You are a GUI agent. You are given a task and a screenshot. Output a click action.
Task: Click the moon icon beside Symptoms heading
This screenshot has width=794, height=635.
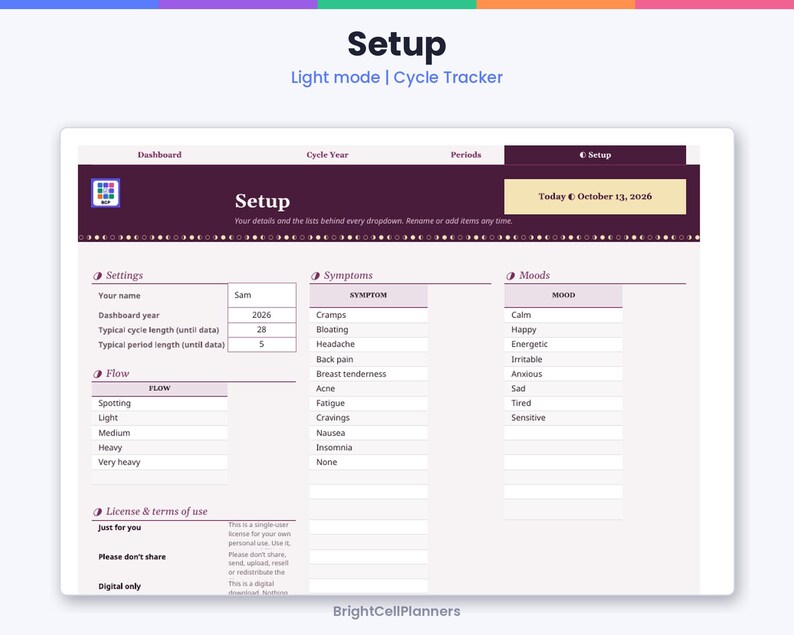point(315,276)
